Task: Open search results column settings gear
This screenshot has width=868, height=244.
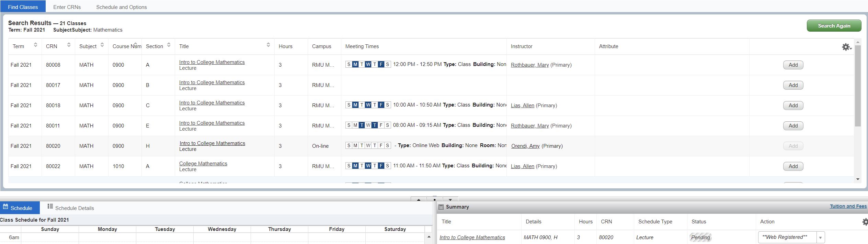Action: pyautogui.click(x=846, y=47)
